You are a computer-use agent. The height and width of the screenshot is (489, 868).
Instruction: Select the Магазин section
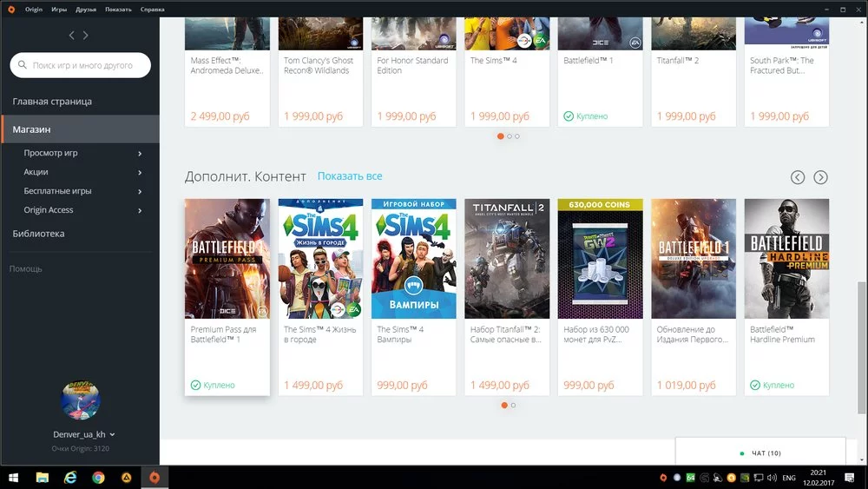80,129
